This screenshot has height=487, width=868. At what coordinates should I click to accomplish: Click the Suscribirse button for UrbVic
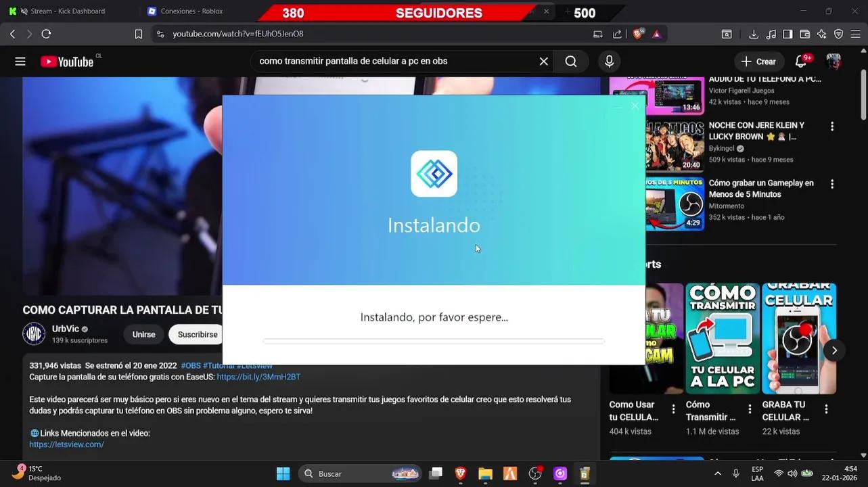click(x=196, y=334)
